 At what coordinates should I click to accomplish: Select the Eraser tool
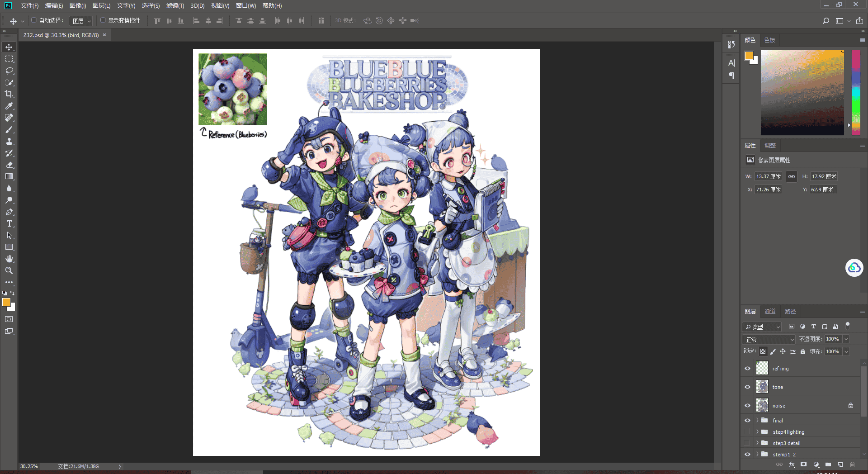(9, 165)
